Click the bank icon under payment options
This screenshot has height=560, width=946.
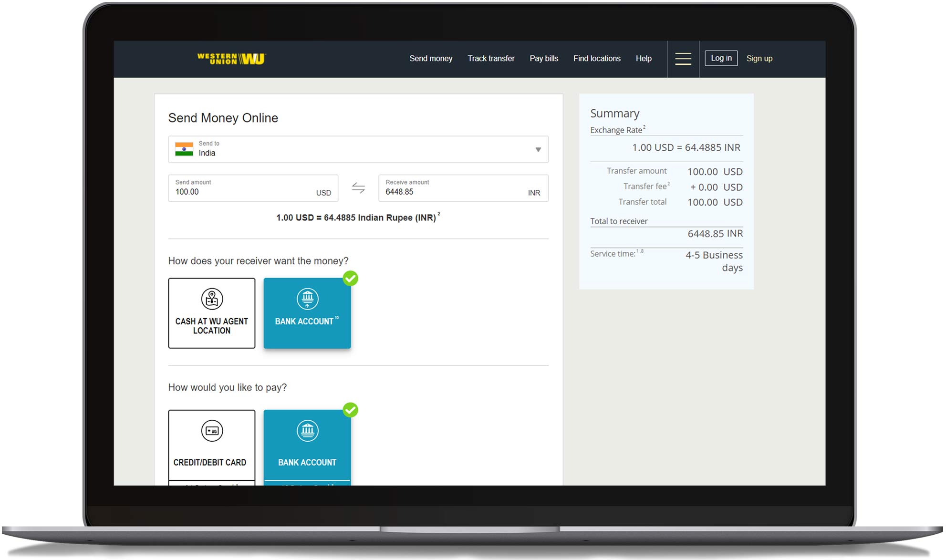tap(307, 431)
